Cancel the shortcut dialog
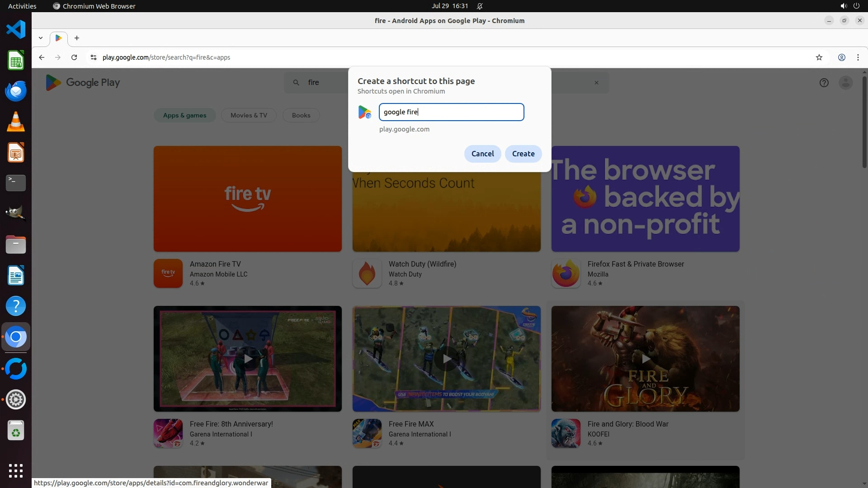 [x=482, y=154]
